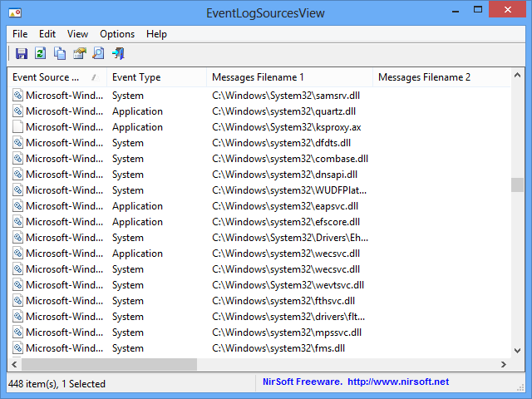Click the NirSoft Freeware status bar text
Viewport: 532px width, 399px height.
(303, 382)
